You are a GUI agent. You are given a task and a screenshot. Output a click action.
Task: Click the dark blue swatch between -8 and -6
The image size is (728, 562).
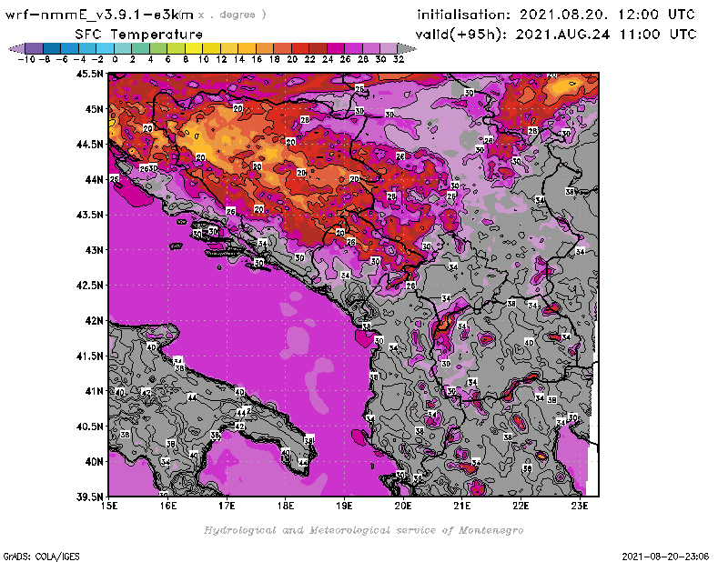tap(52, 49)
